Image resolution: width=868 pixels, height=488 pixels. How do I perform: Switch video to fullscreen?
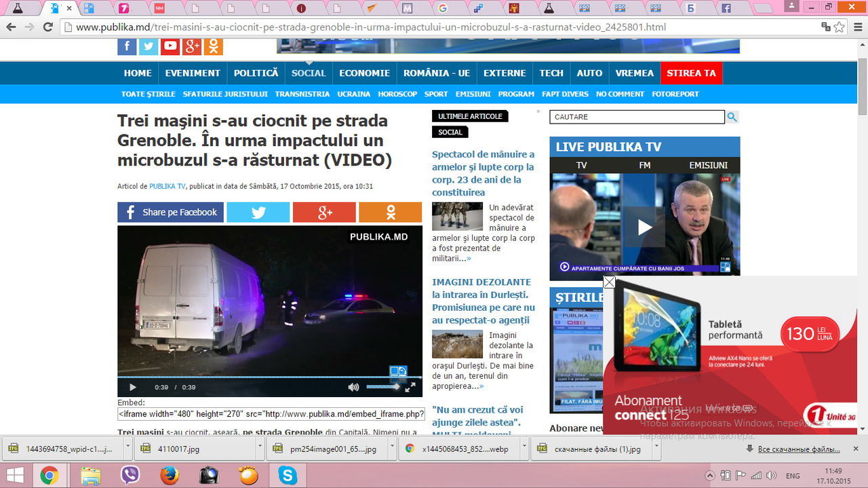(410, 388)
